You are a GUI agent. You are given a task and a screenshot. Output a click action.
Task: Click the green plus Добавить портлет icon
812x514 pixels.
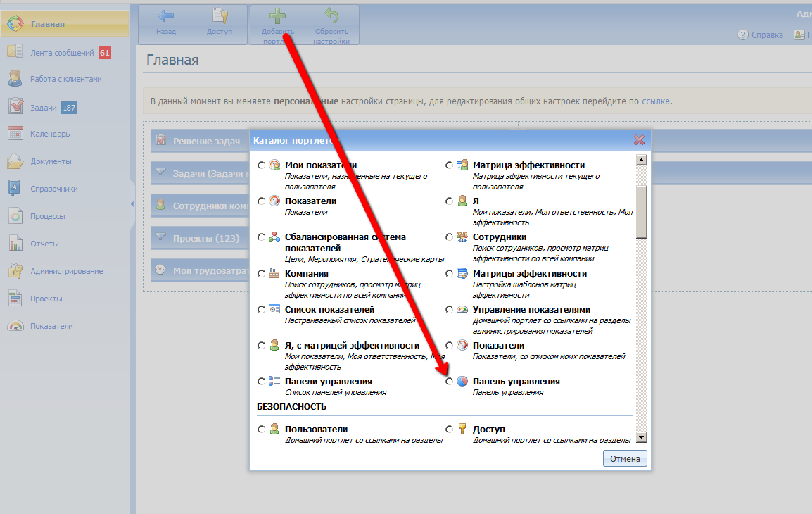pos(277,17)
